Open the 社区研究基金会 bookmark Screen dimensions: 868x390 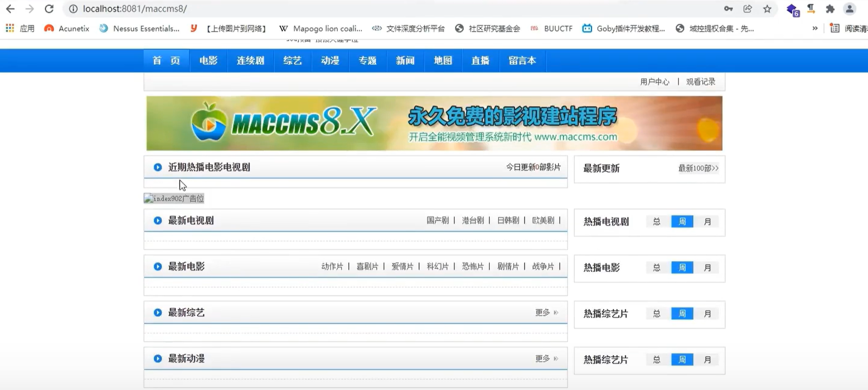pos(488,28)
